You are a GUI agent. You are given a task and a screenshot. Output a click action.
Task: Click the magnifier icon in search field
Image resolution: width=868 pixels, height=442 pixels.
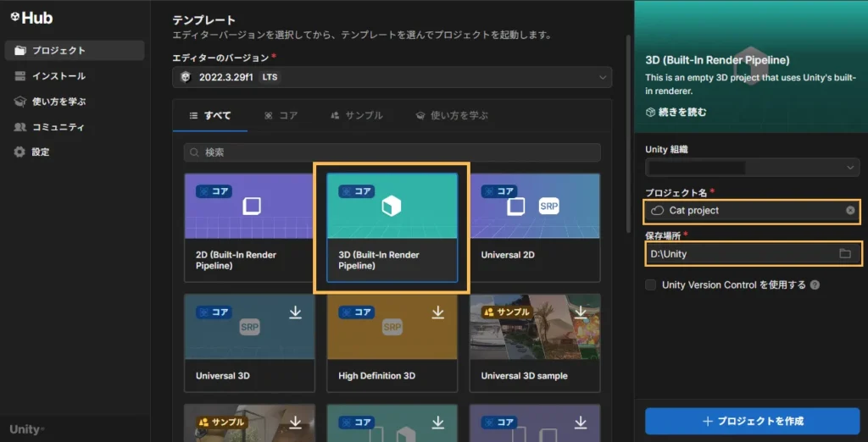pyautogui.click(x=194, y=152)
